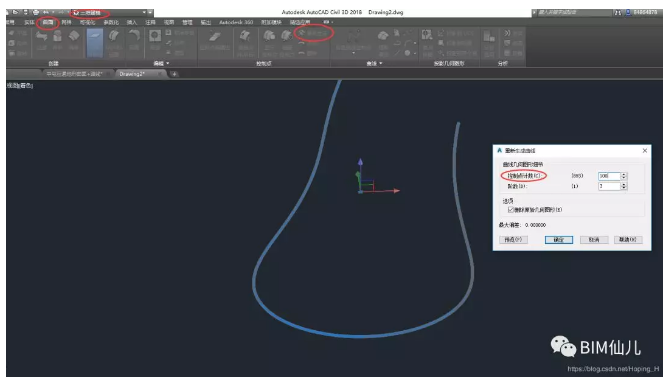Open the 输出 ribbon tab
This screenshot has width=668, height=381.
(206, 22)
